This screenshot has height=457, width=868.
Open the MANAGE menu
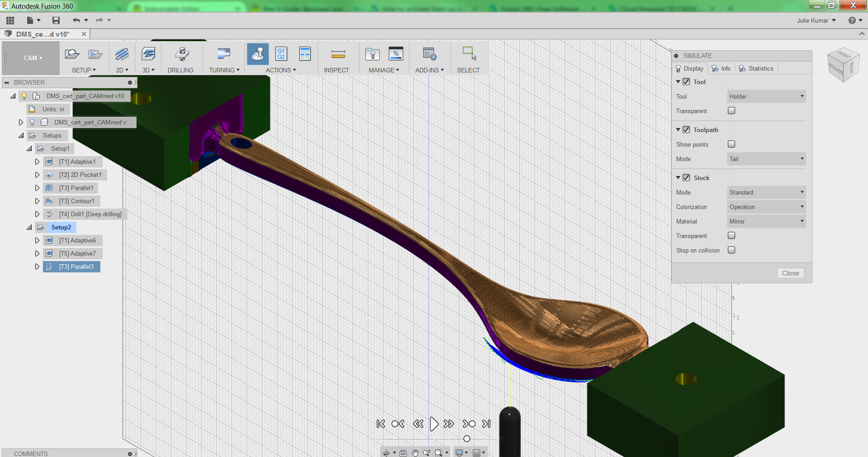(x=384, y=70)
